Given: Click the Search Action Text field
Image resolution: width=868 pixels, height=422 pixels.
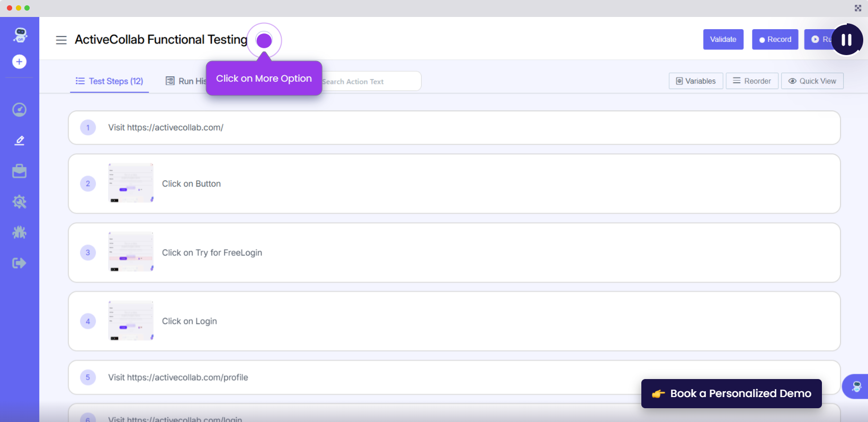Looking at the screenshot, I should (x=371, y=82).
